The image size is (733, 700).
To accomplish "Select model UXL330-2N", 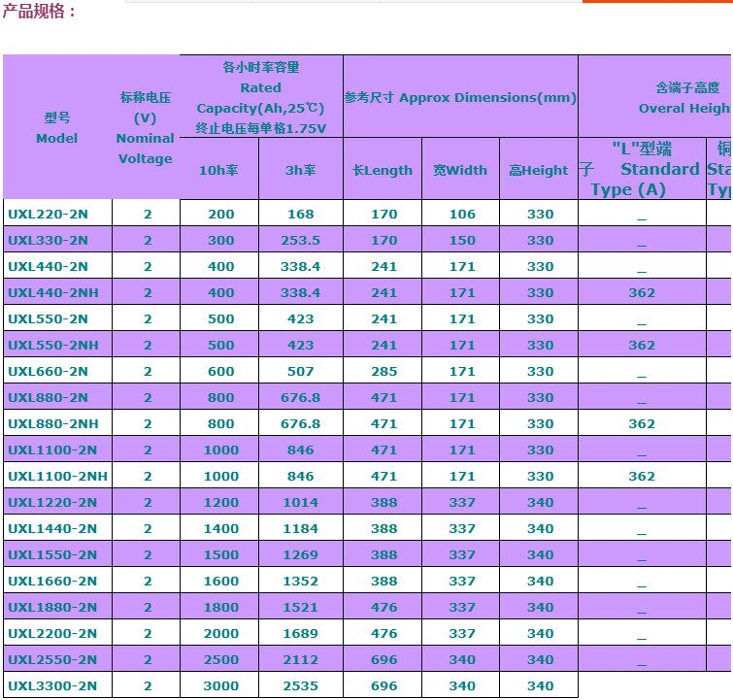I will point(49,241).
